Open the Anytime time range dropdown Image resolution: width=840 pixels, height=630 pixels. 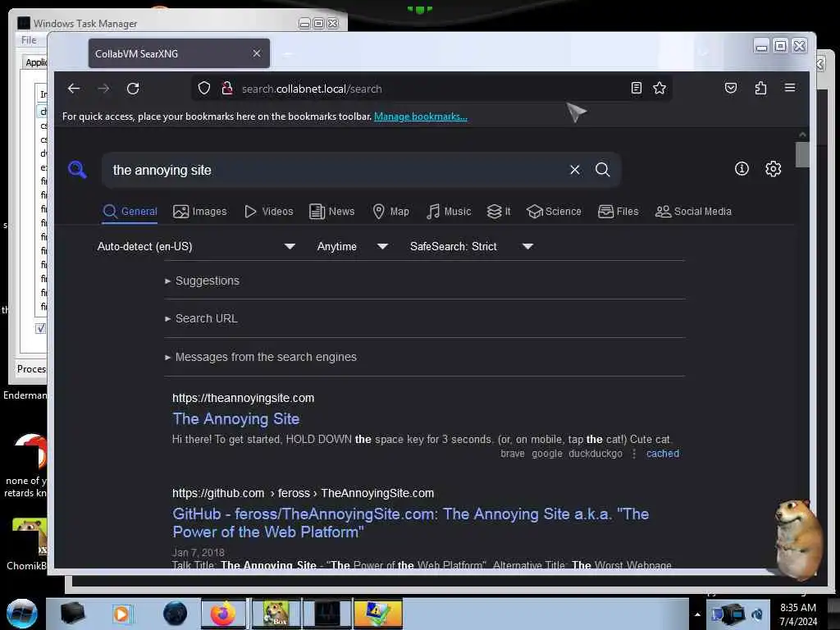(352, 246)
